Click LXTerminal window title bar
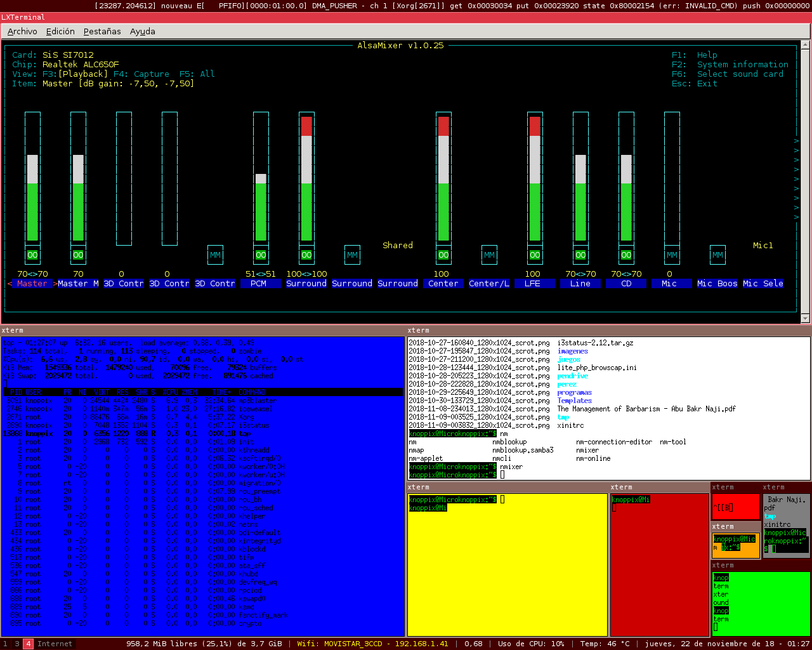The image size is (812, 650). click(x=406, y=17)
